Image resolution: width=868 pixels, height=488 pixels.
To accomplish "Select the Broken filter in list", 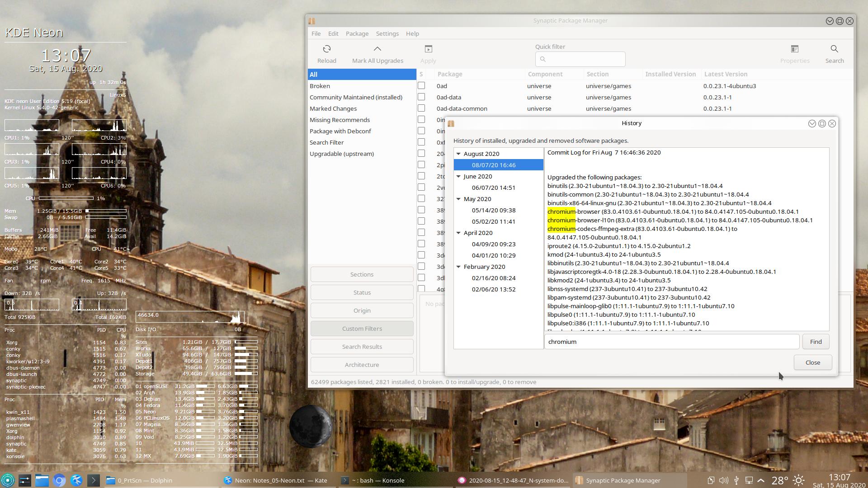I will [362, 86].
